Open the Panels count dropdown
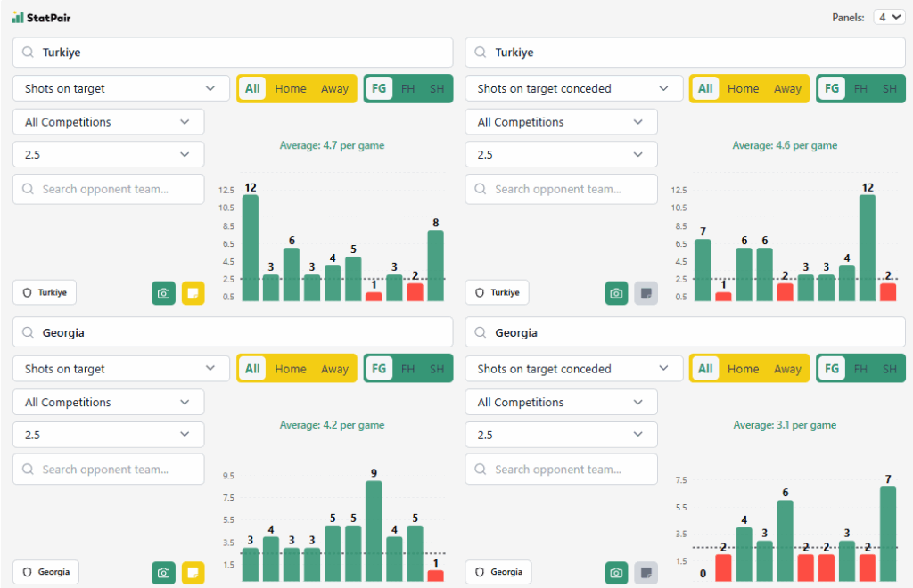Screen dimensions: 913x588 (889, 17)
